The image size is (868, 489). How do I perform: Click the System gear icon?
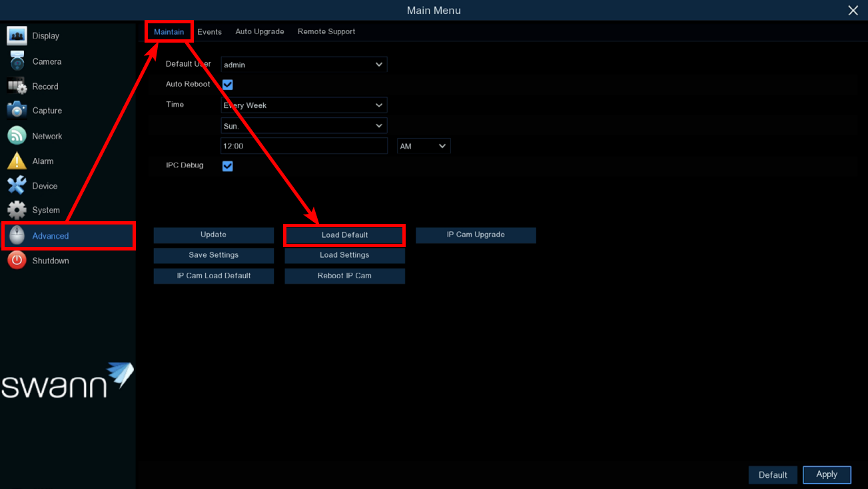pos(17,210)
